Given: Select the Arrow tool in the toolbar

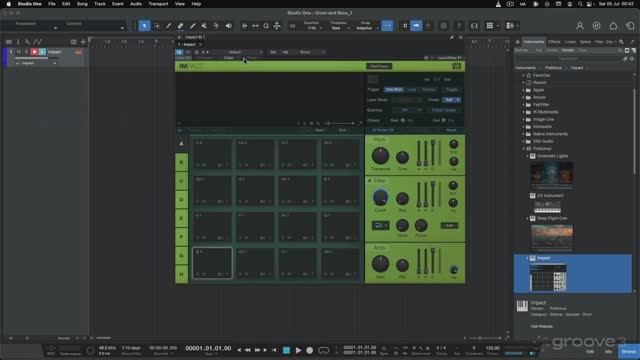Looking at the screenshot, I should pyautogui.click(x=144, y=26).
